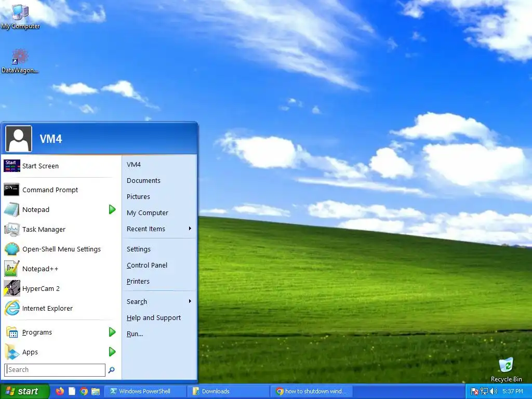Launch Chrome from quick launch

coord(84,391)
